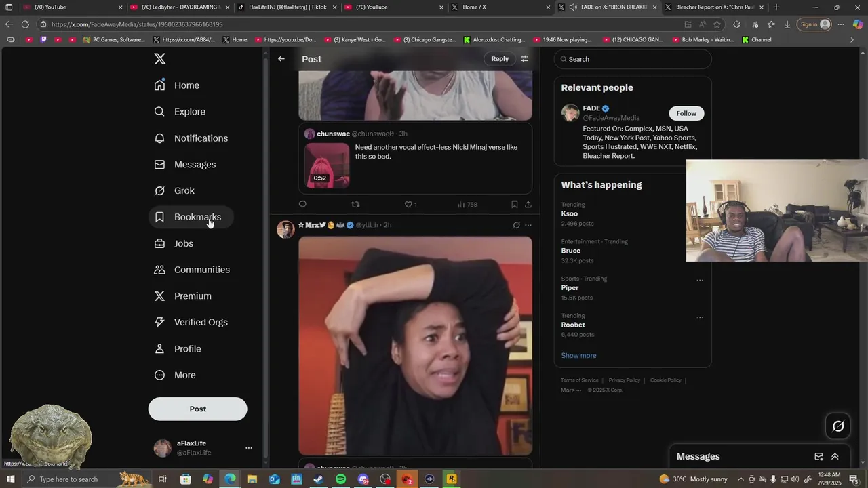Open the Privacy Policy link
The height and width of the screenshot is (488, 868).
(x=625, y=380)
